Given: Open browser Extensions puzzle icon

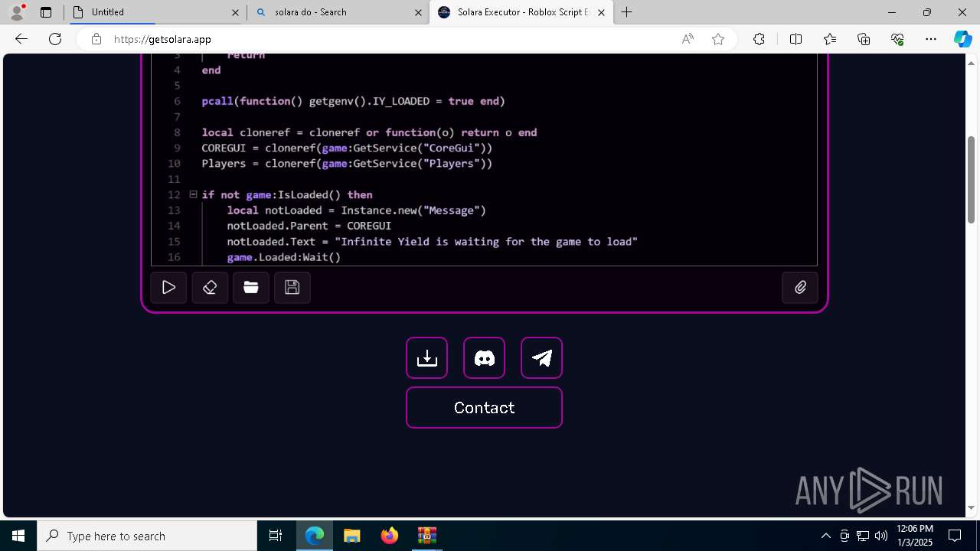Looking at the screenshot, I should (x=759, y=39).
